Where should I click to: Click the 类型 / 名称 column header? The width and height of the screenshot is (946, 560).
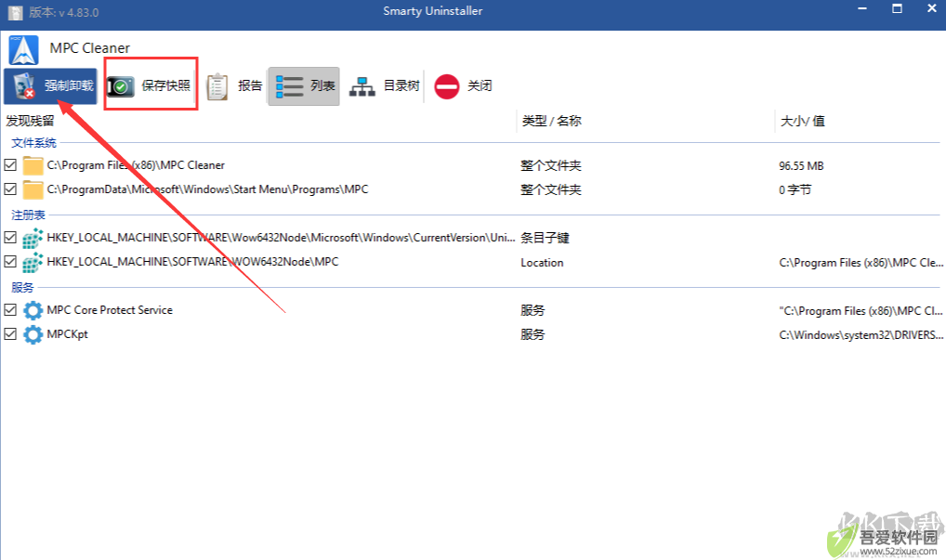[x=551, y=121]
